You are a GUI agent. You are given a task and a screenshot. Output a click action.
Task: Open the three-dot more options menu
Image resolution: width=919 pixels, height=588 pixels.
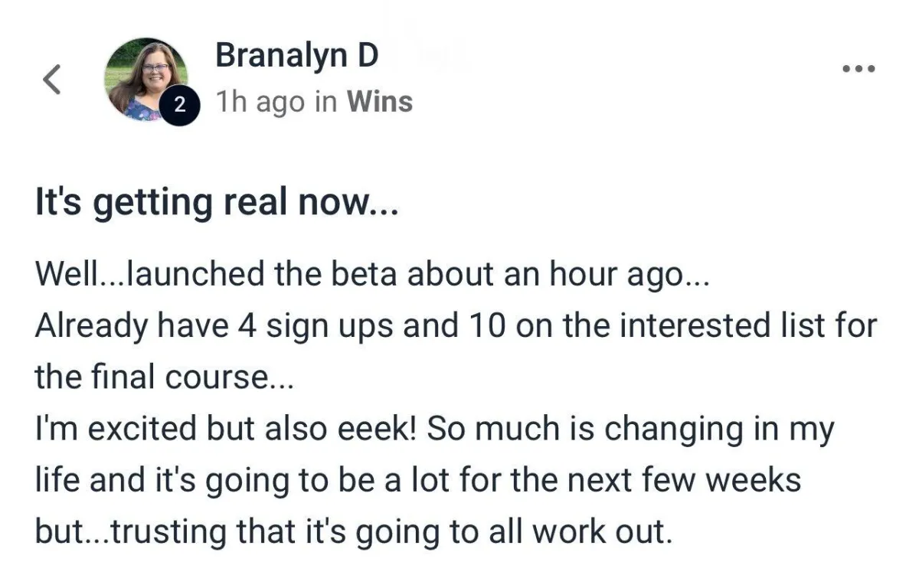tap(858, 69)
